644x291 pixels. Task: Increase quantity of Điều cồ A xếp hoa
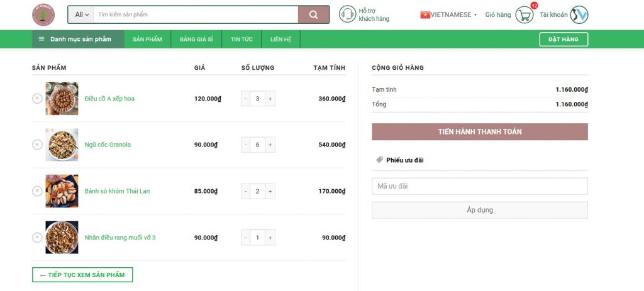pos(270,99)
